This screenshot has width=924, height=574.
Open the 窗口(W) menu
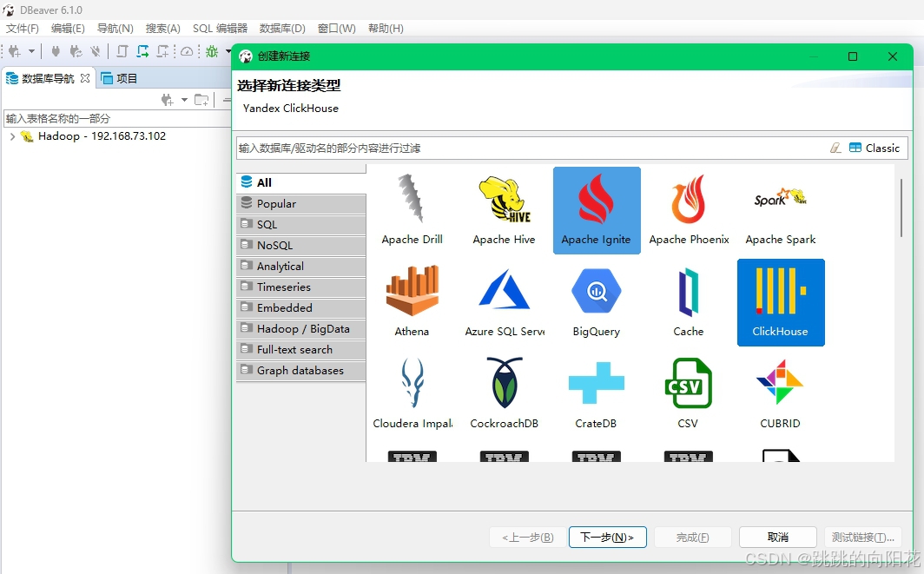336,29
